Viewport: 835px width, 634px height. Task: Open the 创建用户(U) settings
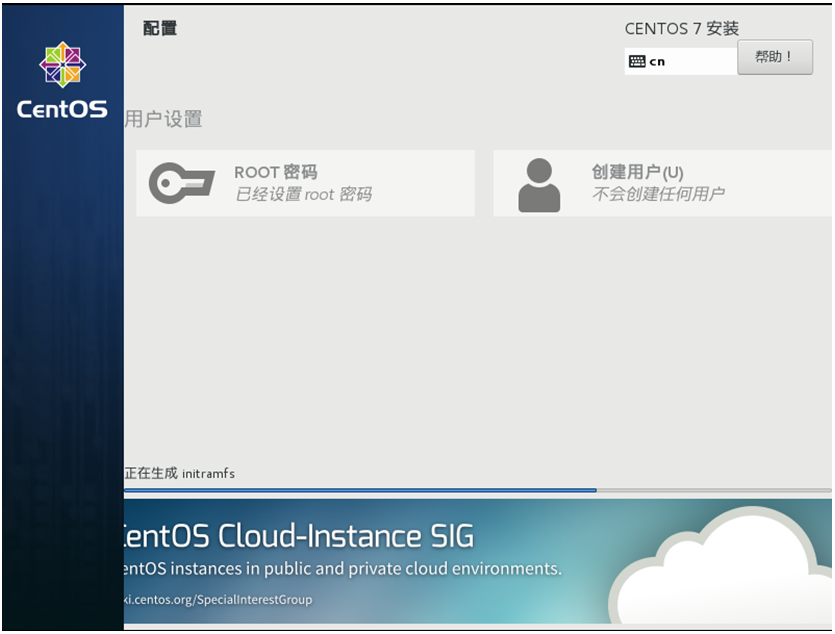tap(662, 183)
